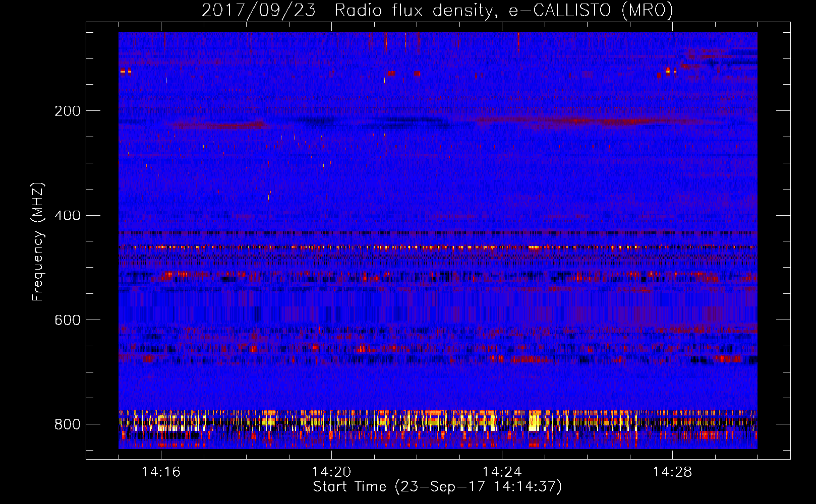The image size is (816, 504).
Task: Click the 14:20 time tick label
Action: point(331,472)
